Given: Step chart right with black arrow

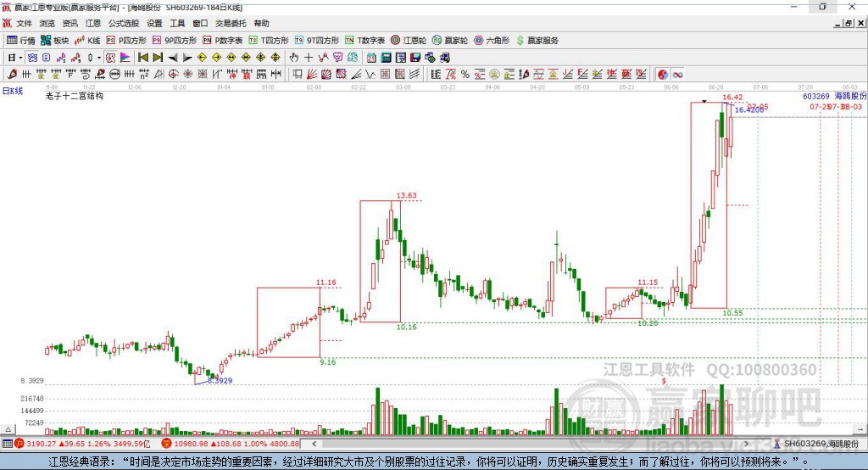Looking at the screenshot, I should click(187, 58).
